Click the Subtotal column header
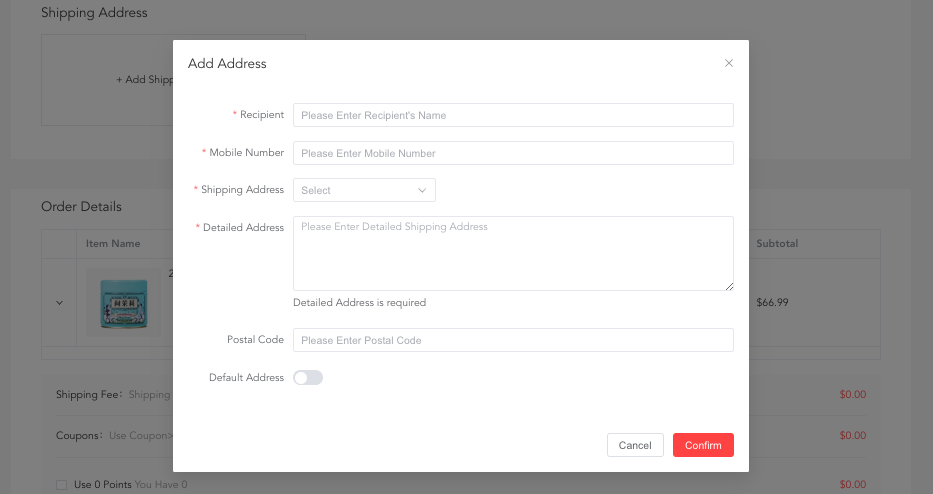 777,243
